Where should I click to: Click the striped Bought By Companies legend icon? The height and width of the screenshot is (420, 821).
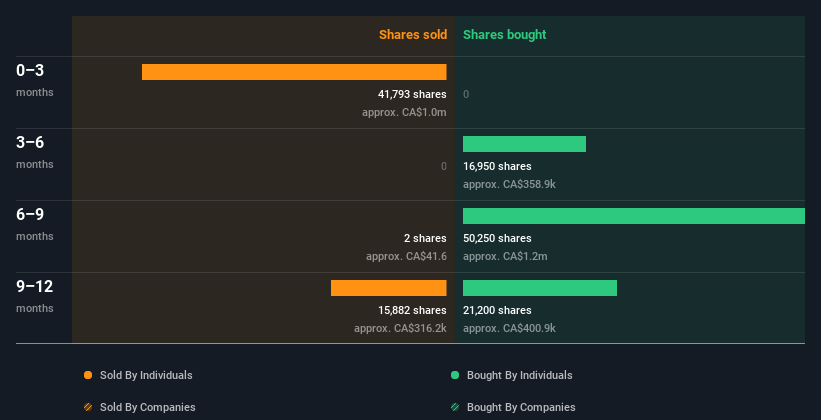[x=455, y=407]
